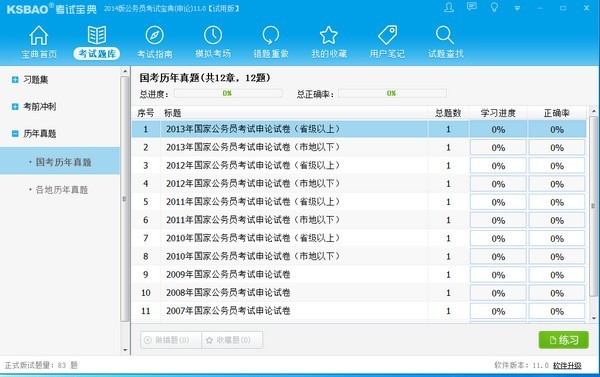Screen dimensions: 600x377
Task: Select row 2007年国家公务员考试申论试卷
Action: pyautogui.click(x=359, y=311)
